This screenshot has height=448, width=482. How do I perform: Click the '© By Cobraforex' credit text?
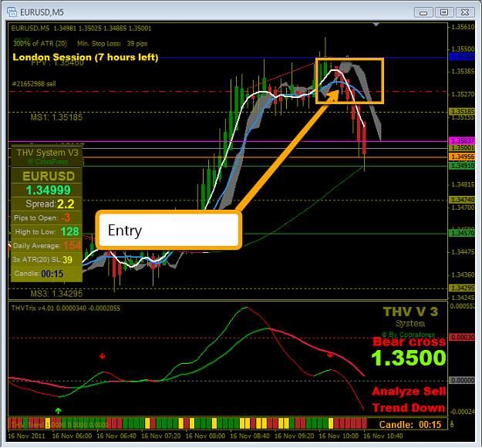pos(408,335)
